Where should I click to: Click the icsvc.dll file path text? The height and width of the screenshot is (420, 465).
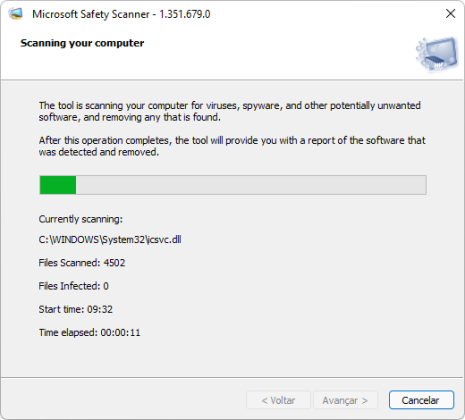[x=110, y=240]
